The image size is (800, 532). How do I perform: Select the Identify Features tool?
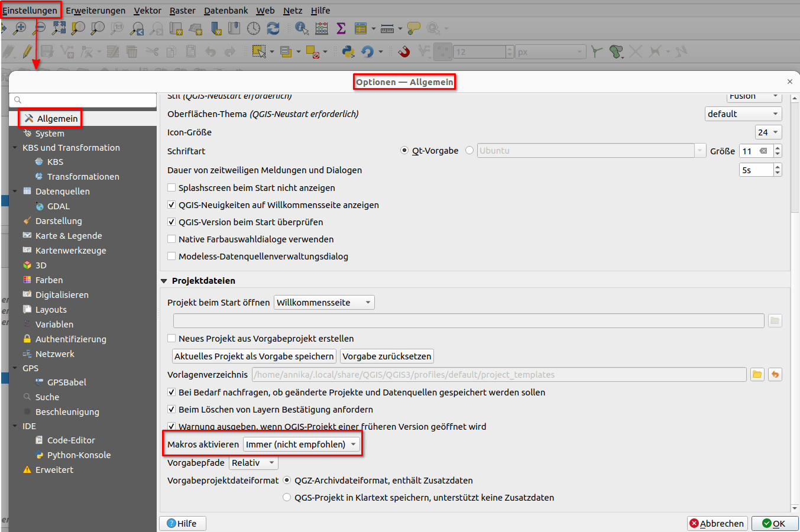tap(302, 28)
